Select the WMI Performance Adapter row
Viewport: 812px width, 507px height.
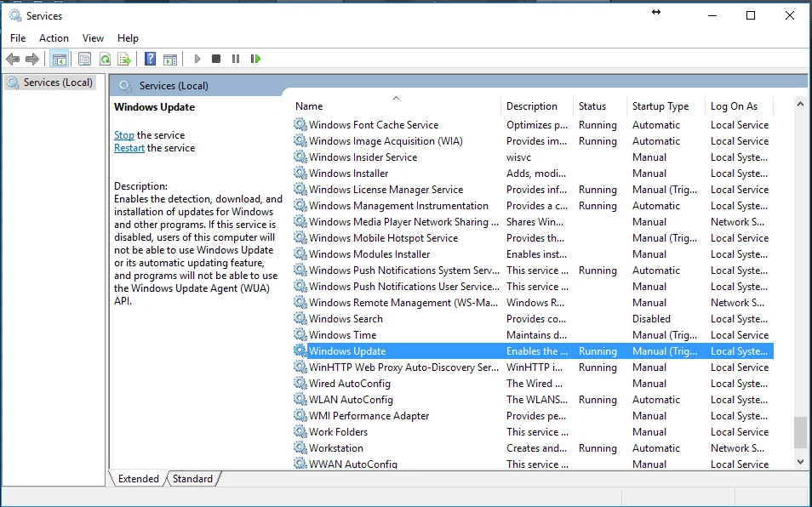(x=533, y=416)
